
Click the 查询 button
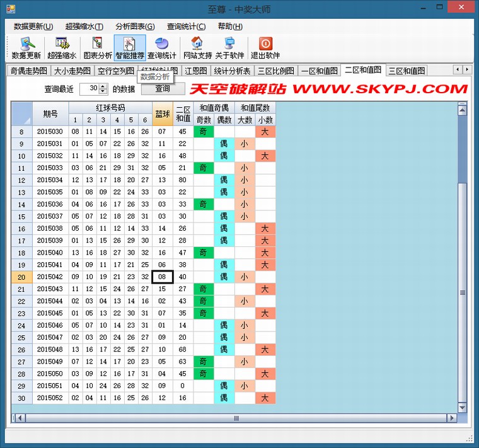(162, 89)
